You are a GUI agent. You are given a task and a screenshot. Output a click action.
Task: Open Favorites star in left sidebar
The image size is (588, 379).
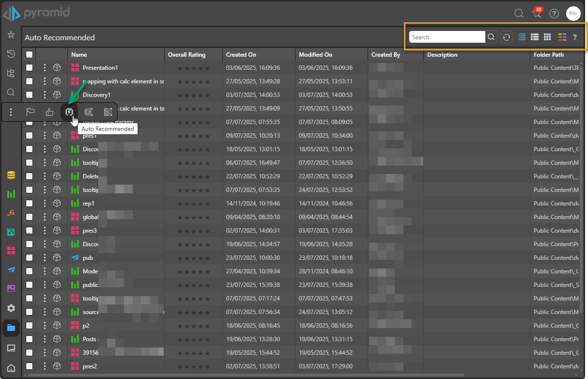click(x=11, y=35)
